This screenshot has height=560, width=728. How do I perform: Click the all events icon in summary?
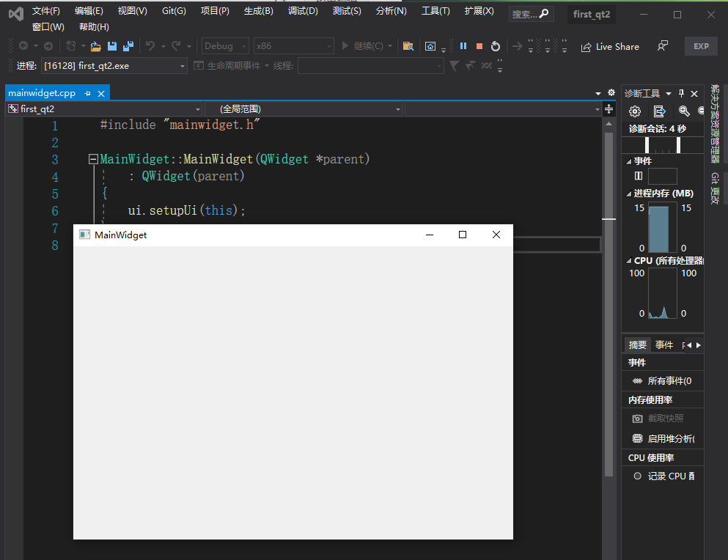pyautogui.click(x=638, y=381)
